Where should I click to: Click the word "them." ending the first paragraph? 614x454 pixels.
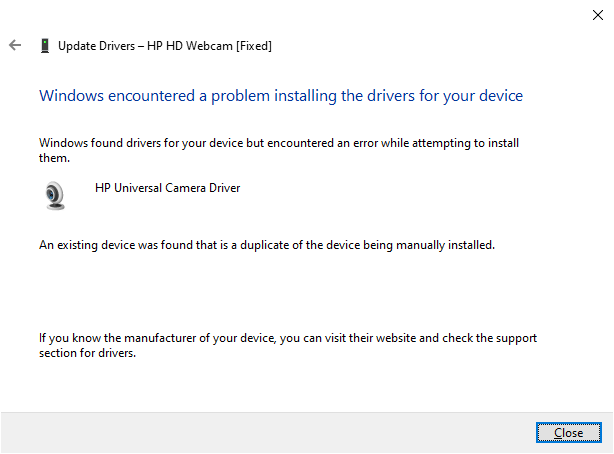[54, 158]
